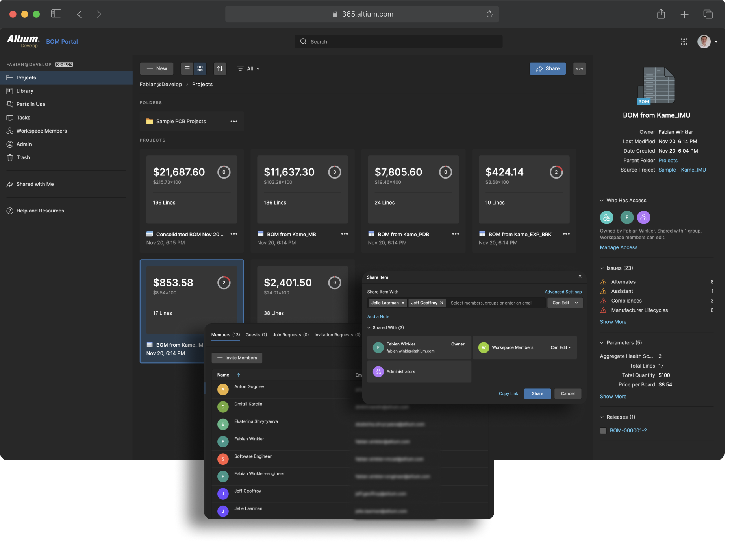The image size is (756, 543).
Task: Tick the BOM-000001-2 release checkbox
Action: click(x=603, y=430)
